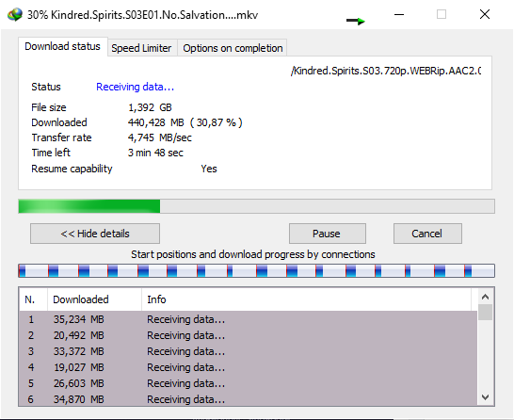514x420 pixels.
Task: Select the Download status tab
Action: click(63, 46)
